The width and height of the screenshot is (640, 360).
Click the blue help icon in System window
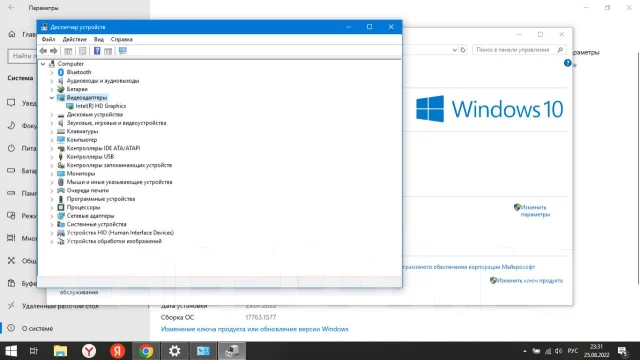point(567,63)
